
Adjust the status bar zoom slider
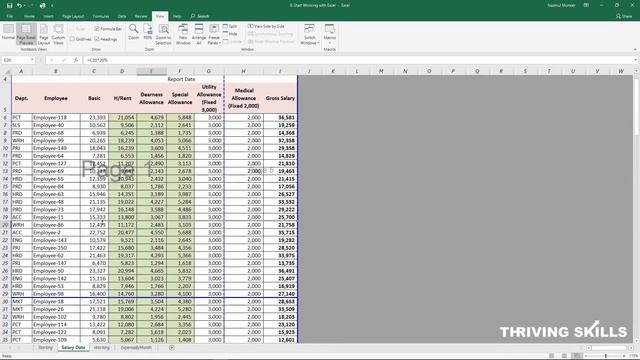click(606, 356)
